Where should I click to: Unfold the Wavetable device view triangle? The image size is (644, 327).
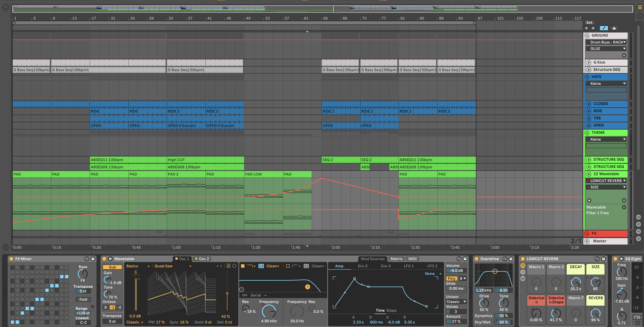click(x=110, y=259)
